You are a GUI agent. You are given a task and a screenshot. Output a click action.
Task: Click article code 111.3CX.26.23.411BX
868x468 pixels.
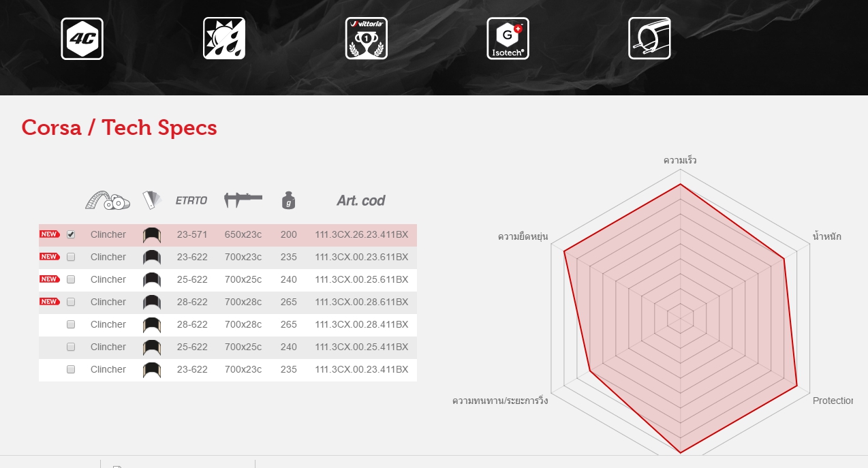coord(362,234)
